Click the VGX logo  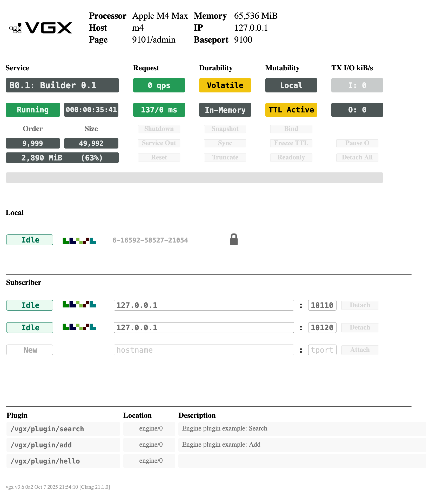pyautogui.click(x=41, y=28)
